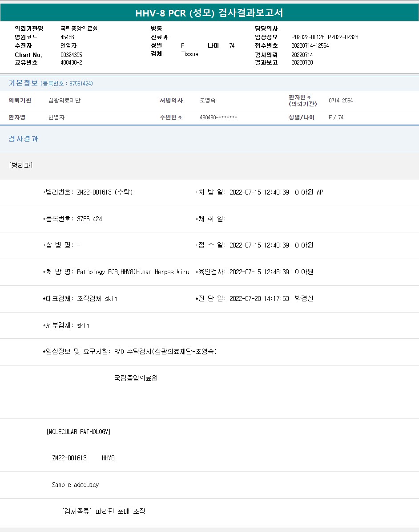Click the 처방의사 name 조영숙
This screenshot has width=419, height=532.
tap(208, 101)
